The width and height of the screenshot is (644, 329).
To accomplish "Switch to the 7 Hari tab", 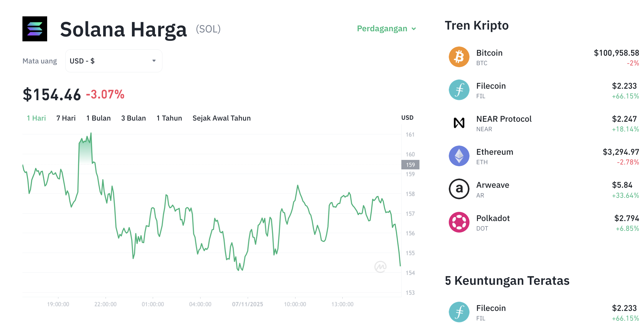I will [x=66, y=118].
